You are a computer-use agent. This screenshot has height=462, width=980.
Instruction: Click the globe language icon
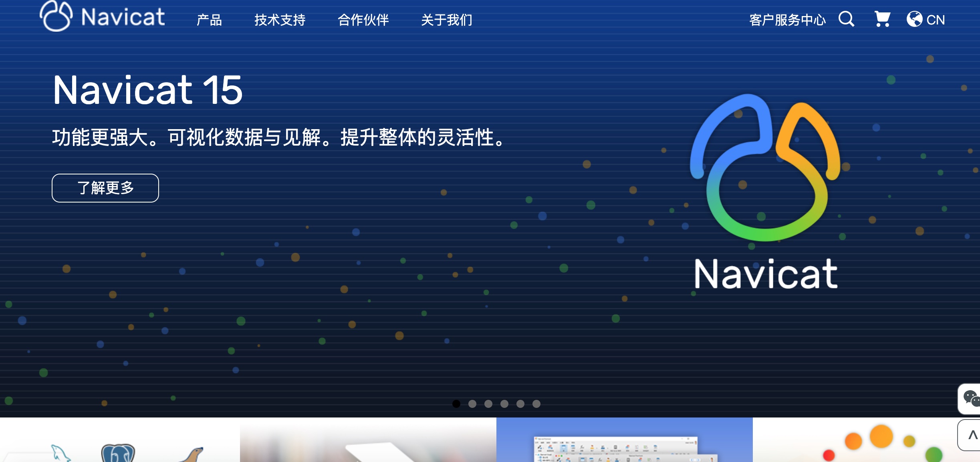(915, 19)
